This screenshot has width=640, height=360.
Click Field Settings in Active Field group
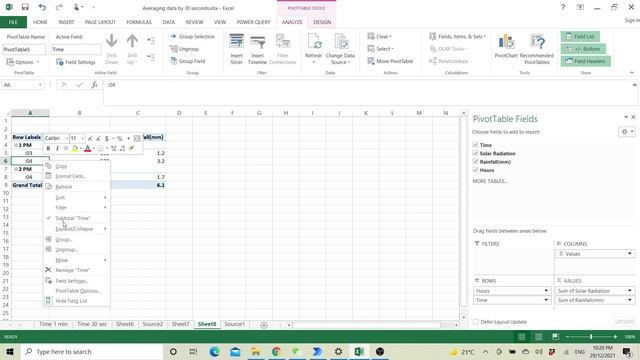[x=76, y=62]
